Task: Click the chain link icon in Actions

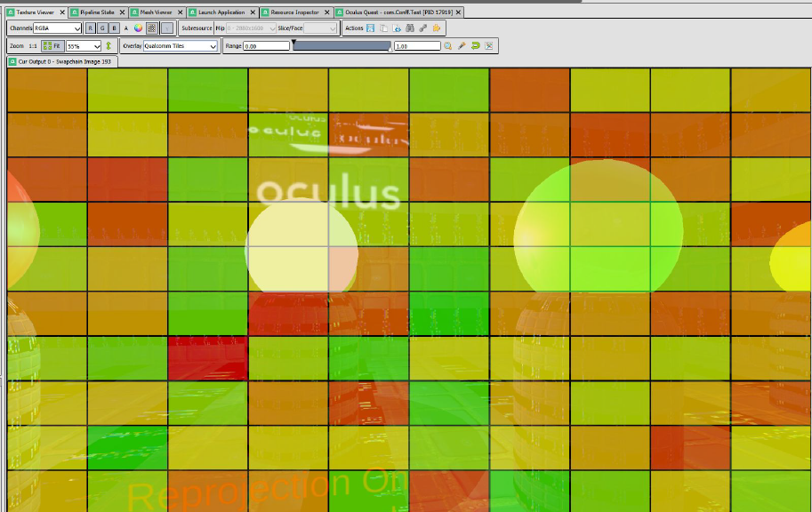Action: [x=423, y=28]
